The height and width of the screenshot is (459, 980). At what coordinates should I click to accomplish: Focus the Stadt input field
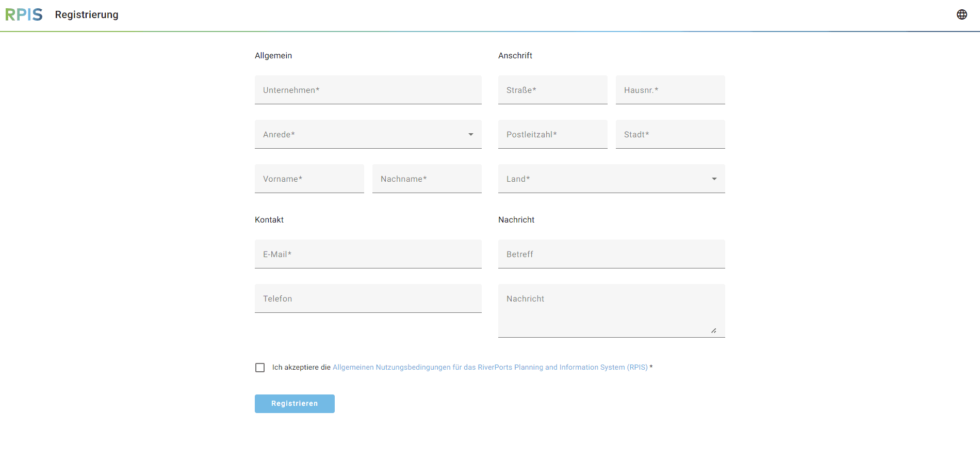point(671,134)
